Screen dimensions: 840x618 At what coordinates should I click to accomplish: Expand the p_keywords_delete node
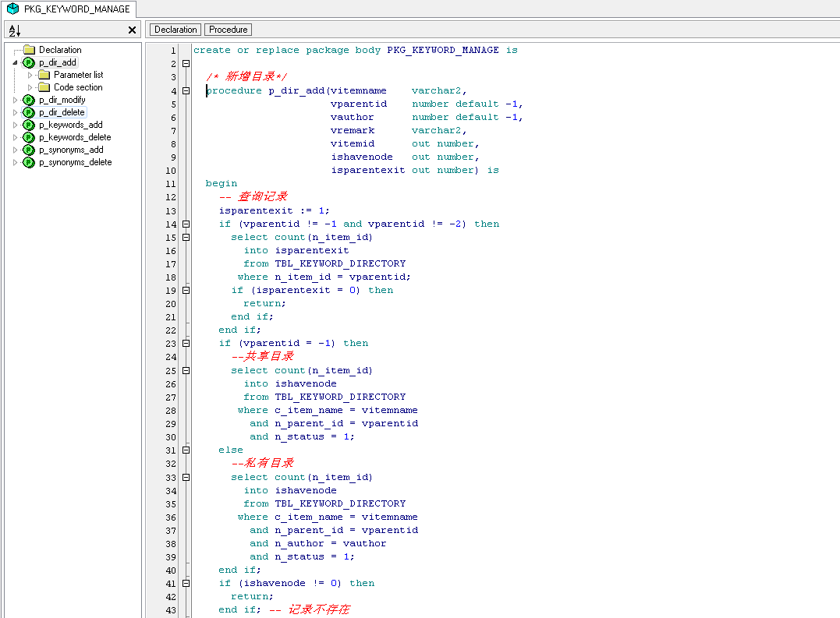point(15,137)
